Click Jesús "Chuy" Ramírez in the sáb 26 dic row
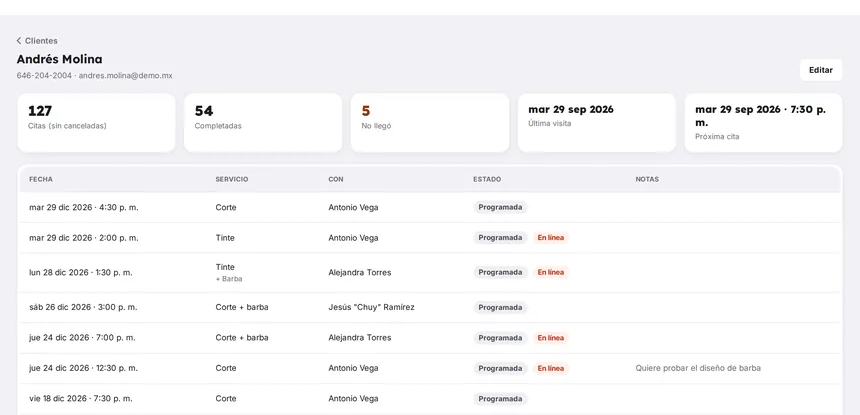The image size is (860, 415). click(x=371, y=307)
